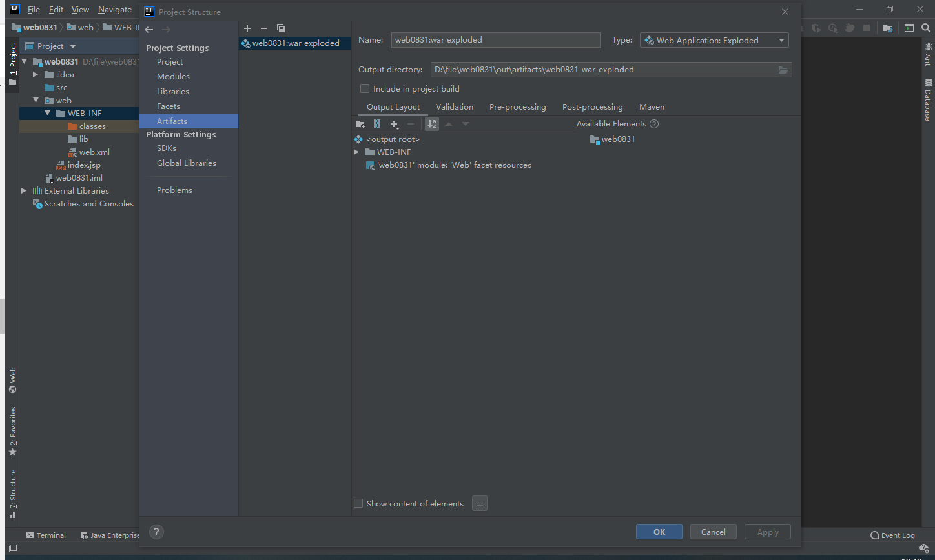The height and width of the screenshot is (560, 935).
Task: Switch to the Post-processing tab
Action: point(593,107)
